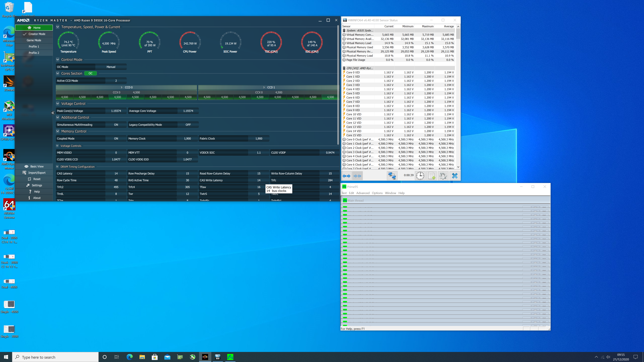This screenshot has height=362, width=644.
Task: Collapse the Voltage Control section
Action: pos(58,103)
